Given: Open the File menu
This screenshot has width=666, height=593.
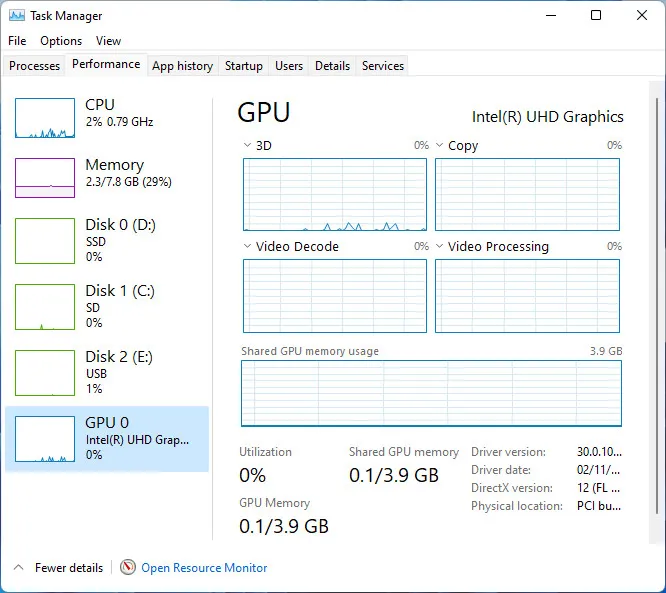Looking at the screenshot, I should click(x=17, y=41).
